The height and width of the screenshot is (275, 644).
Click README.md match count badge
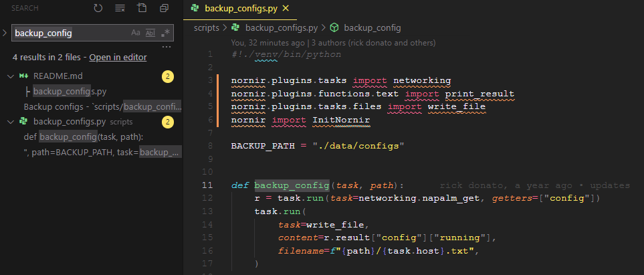pos(168,76)
